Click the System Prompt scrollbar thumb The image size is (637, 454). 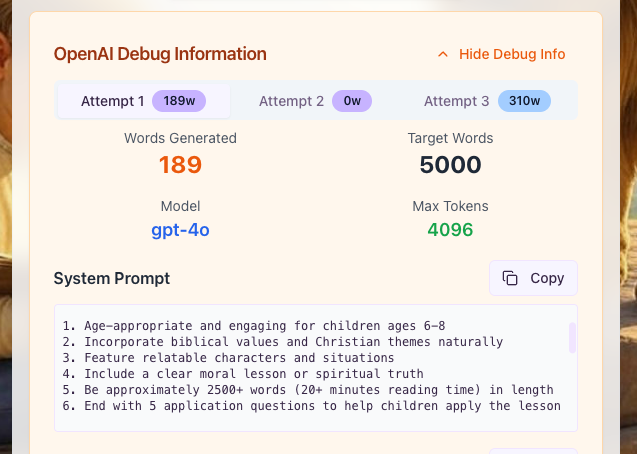click(x=572, y=338)
